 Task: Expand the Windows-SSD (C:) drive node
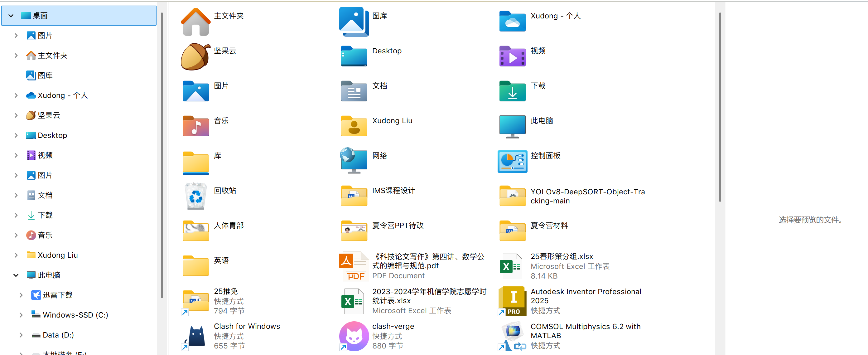click(21, 315)
